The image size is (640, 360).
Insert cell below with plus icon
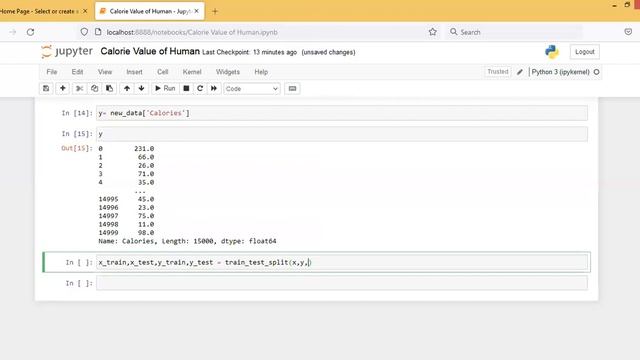click(62, 89)
